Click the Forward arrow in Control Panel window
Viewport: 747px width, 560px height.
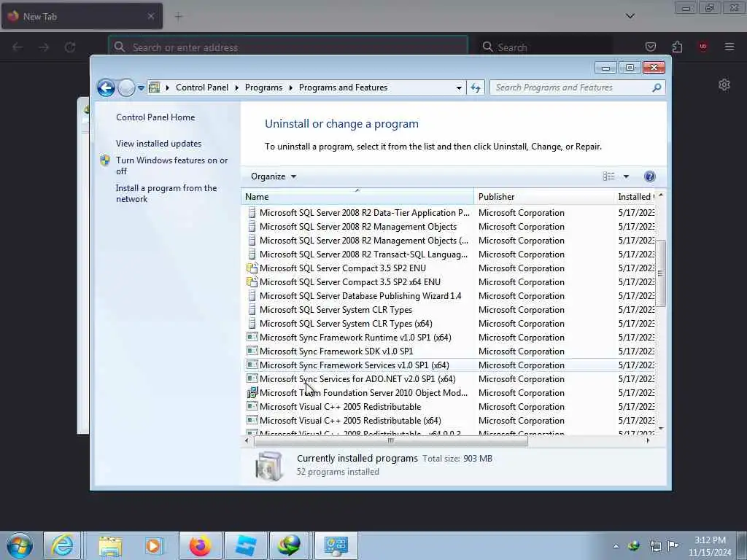(x=126, y=87)
